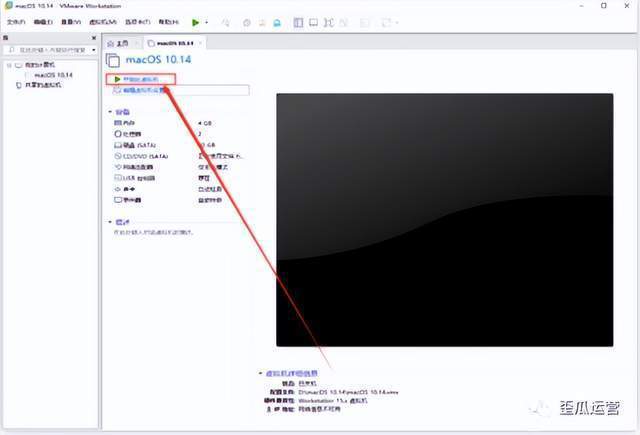Click the console view toolbar icon

(x=365, y=22)
